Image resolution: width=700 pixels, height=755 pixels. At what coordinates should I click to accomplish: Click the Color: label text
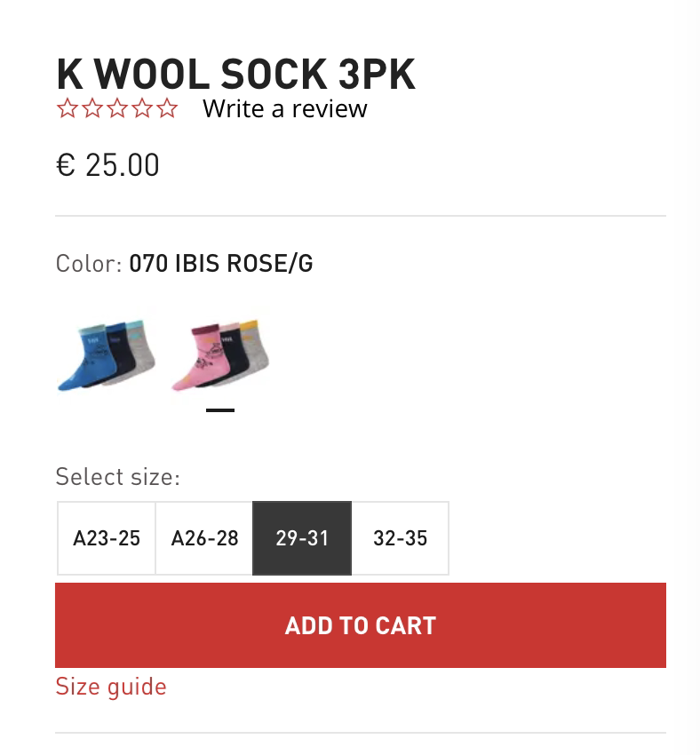[88, 264]
